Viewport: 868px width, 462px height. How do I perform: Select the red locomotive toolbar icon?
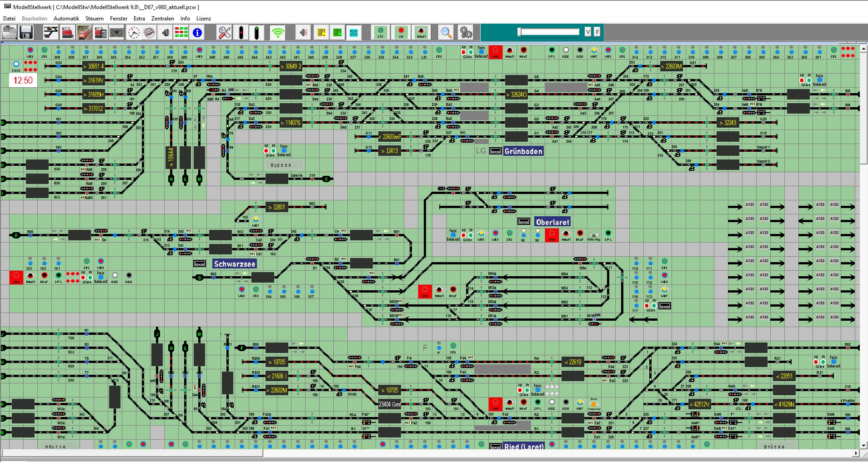pyautogui.click(x=68, y=33)
